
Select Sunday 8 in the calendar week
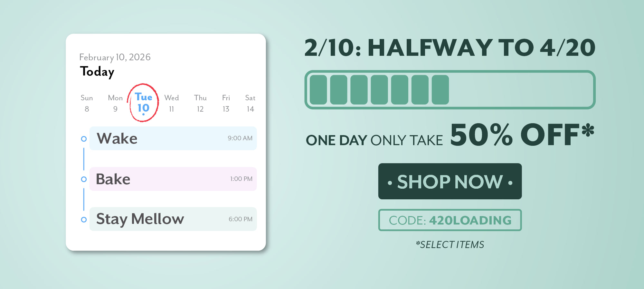87,103
